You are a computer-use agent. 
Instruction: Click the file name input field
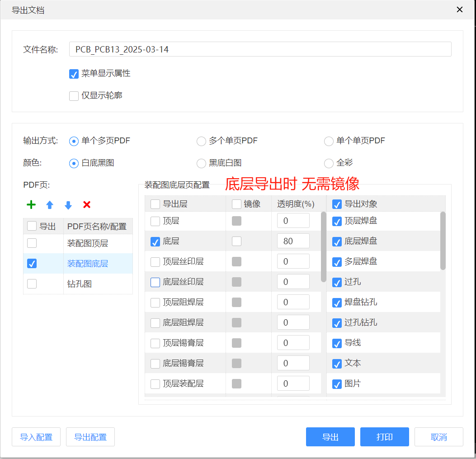tap(260, 49)
